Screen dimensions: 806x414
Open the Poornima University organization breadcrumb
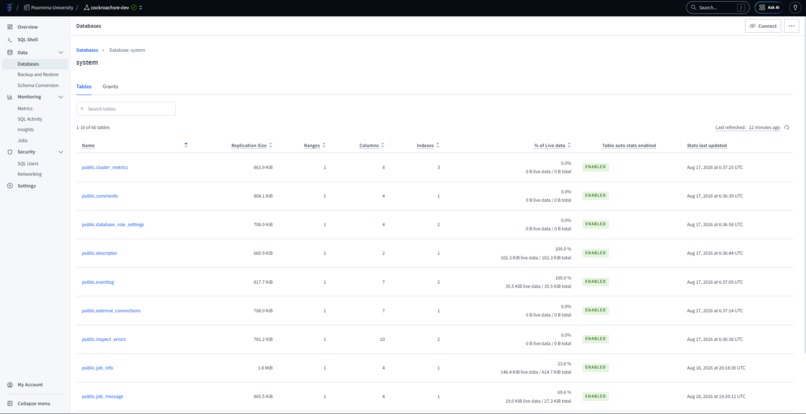49,8
